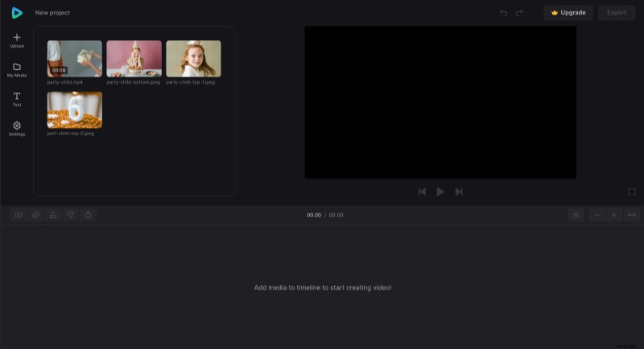Screen dimensions: 644x349
Task: Select the party-child.mp4 video thumbnail
Action: pos(75,59)
